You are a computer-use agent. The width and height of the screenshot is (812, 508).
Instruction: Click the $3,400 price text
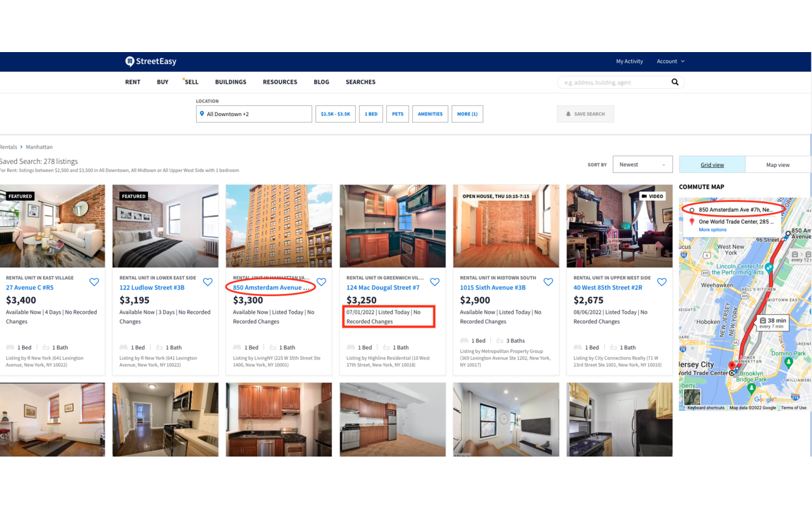point(21,300)
